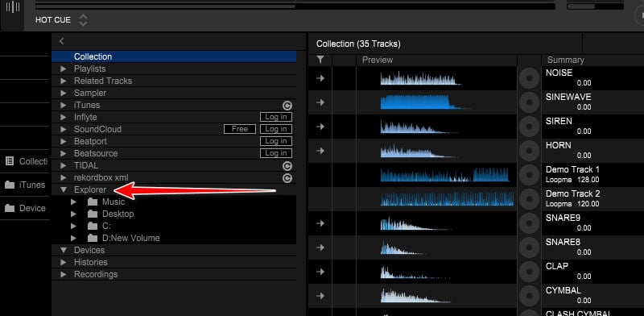Click the load arrow for SIREN track
The width and height of the screenshot is (644, 316).
click(x=320, y=127)
